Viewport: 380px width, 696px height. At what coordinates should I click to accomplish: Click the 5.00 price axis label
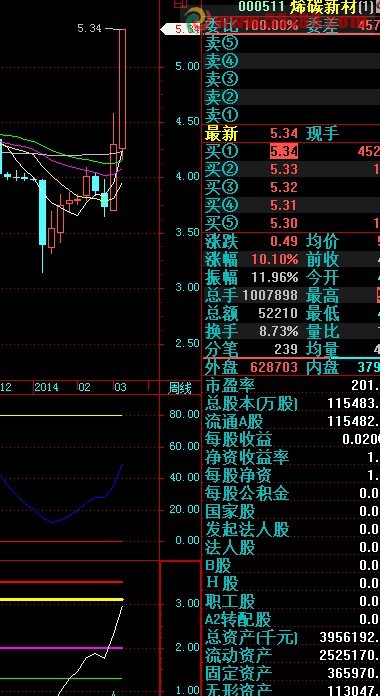point(188,66)
